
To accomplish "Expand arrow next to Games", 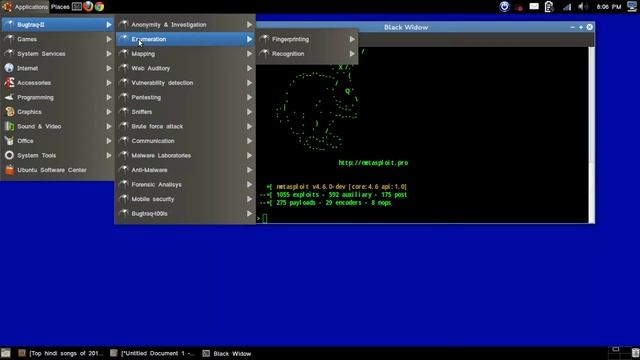I will click(109, 39).
